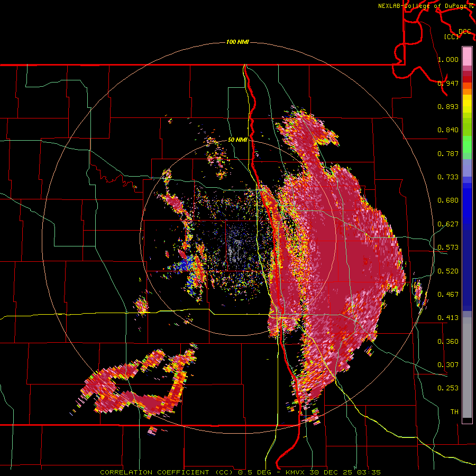Select the 0.573 legend value
Viewport: 476px width, 476px height.
[448, 248]
